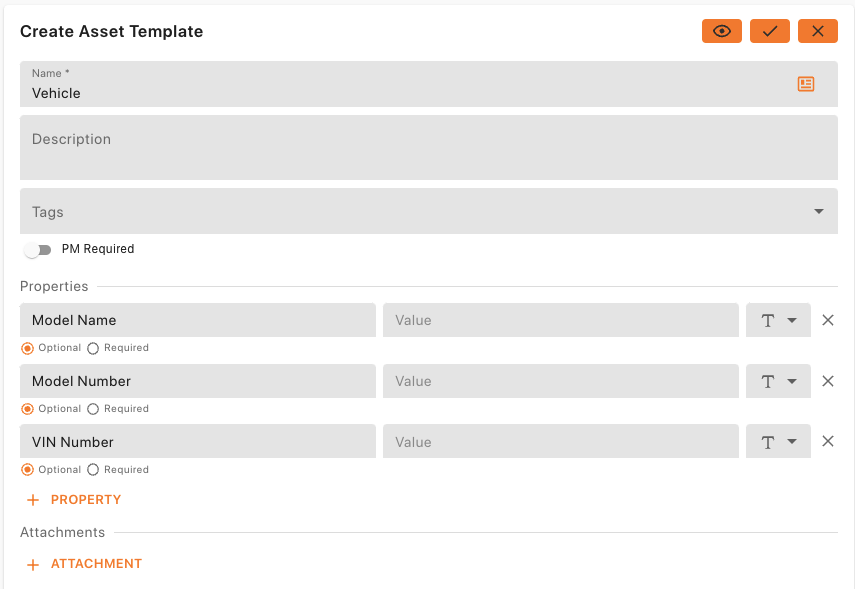Image resolution: width=855 pixels, height=589 pixels.
Task: Expand VIN Number text type selector
Action: (778, 441)
